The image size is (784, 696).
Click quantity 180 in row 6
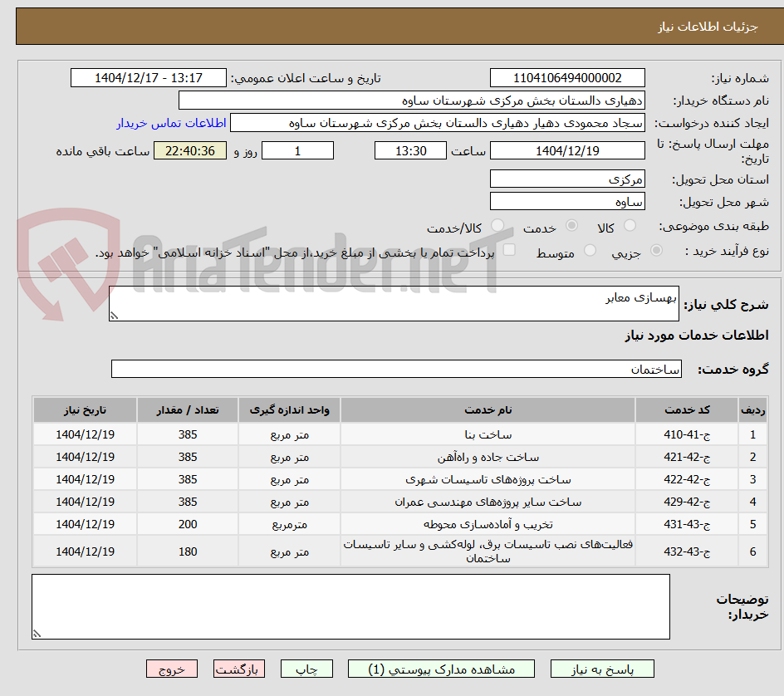(188, 551)
